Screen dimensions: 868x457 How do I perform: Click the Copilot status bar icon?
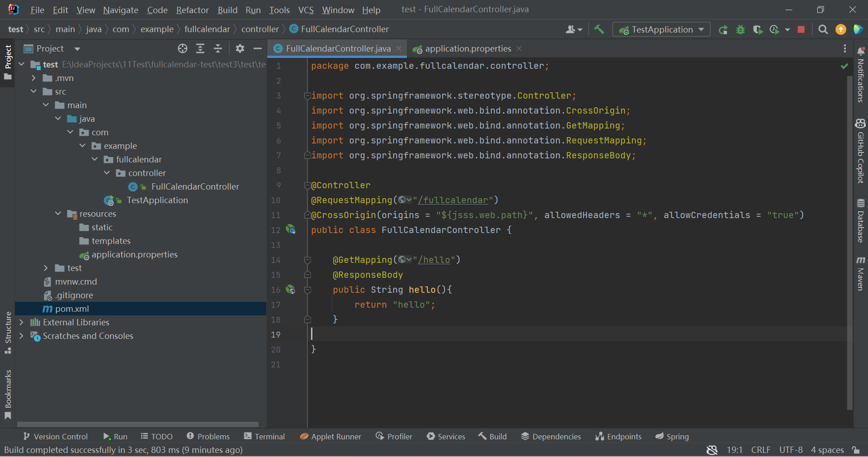click(x=712, y=450)
